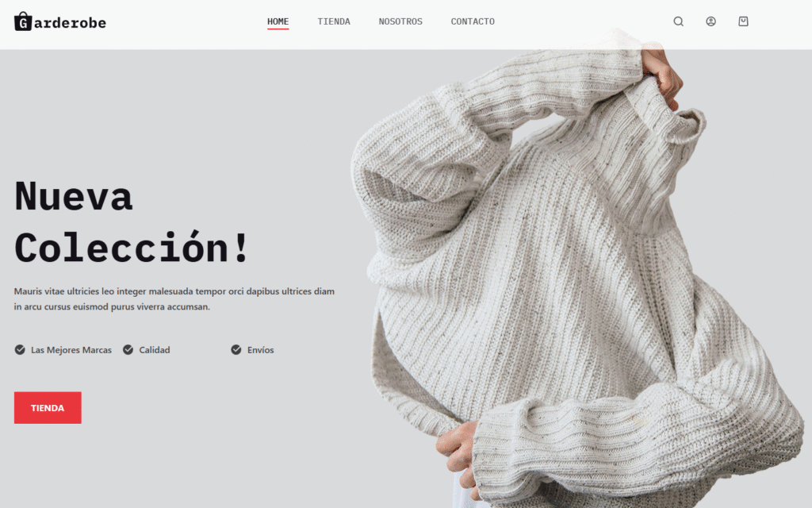Click the Envíos feature label
The width and height of the screenshot is (812, 508).
click(x=260, y=350)
